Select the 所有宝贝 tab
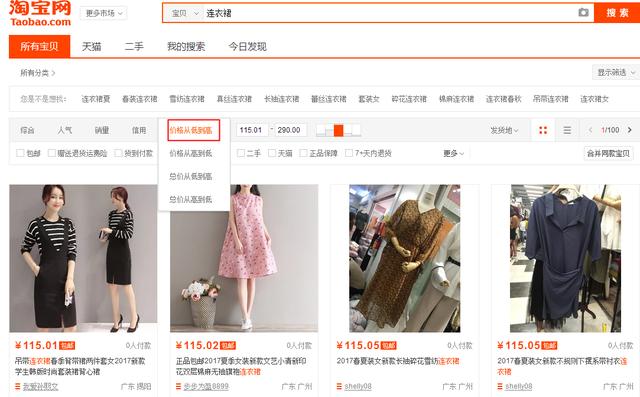The height and width of the screenshot is (397, 640). tap(40, 46)
